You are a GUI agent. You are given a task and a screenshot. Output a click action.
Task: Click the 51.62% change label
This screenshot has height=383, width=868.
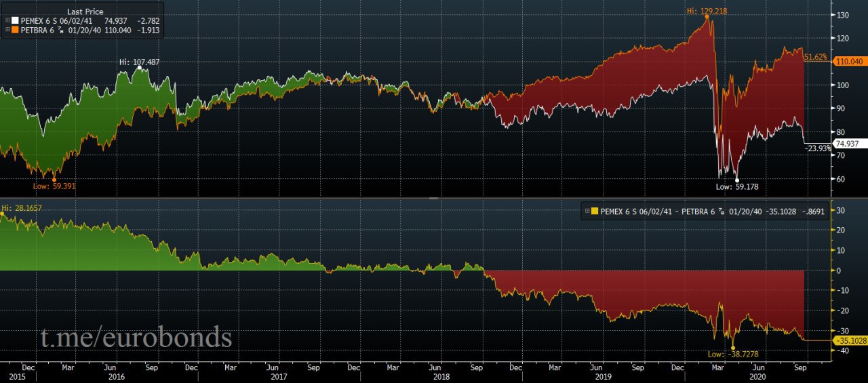click(816, 58)
